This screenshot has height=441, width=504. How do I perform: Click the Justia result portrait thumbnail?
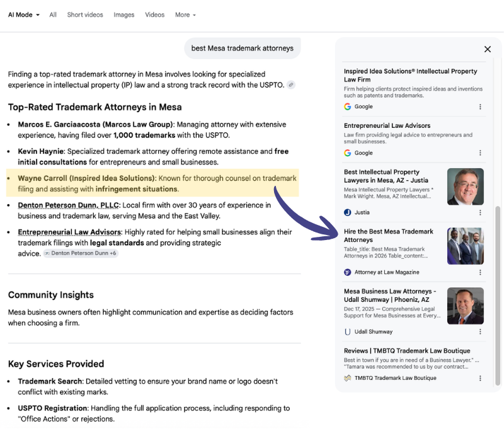(x=466, y=186)
